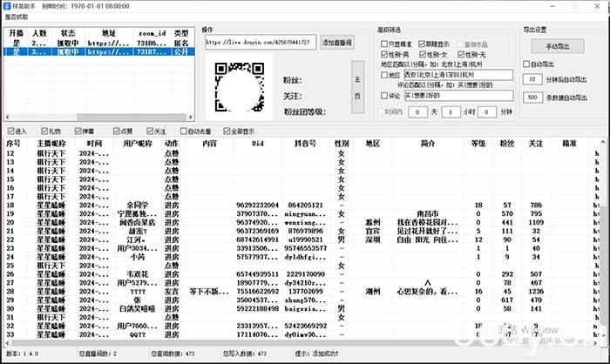Click the room list horizontal scrollbar thumb
The image size is (610, 364).
pyautogui.click(x=132, y=117)
